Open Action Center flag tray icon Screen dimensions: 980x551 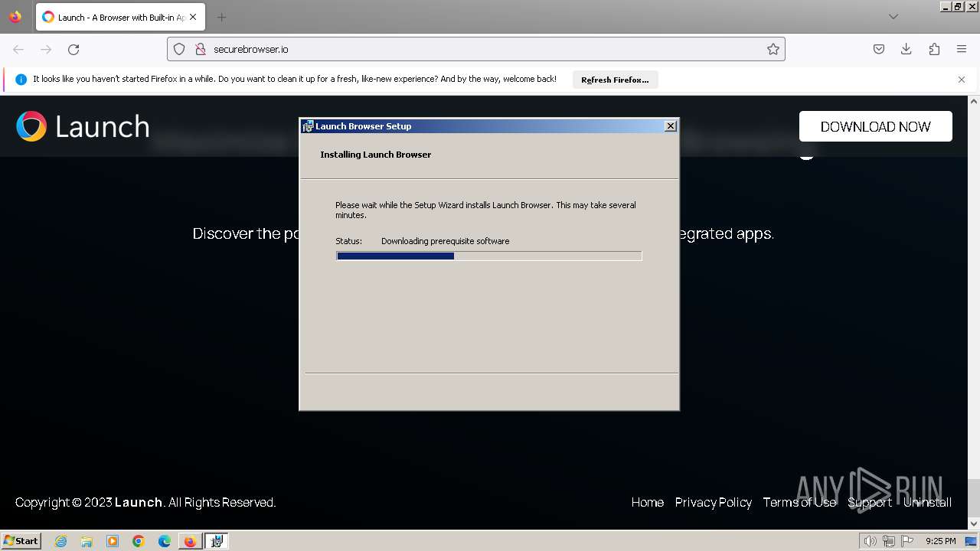907,541
